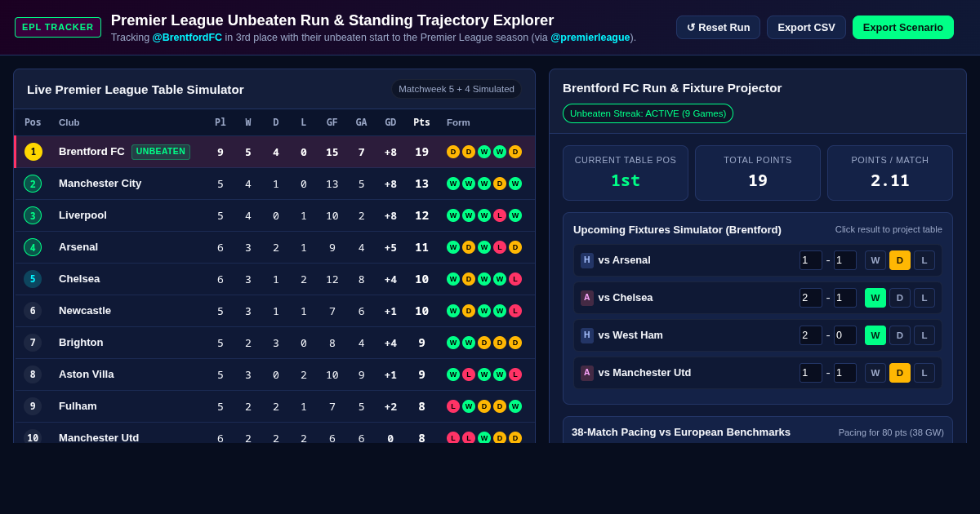Viewport: 980px width, 514px height.
Task: Click Export CSV button
Action: click(x=806, y=27)
